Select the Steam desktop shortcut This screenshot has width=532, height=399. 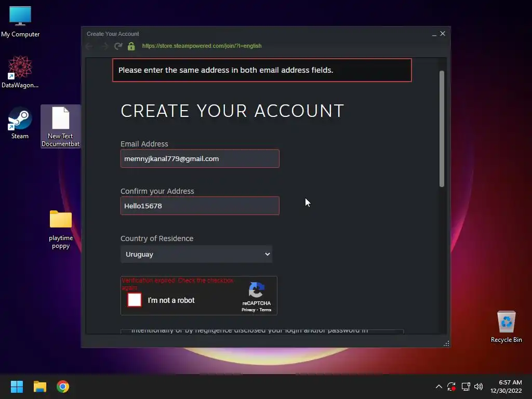point(20,123)
